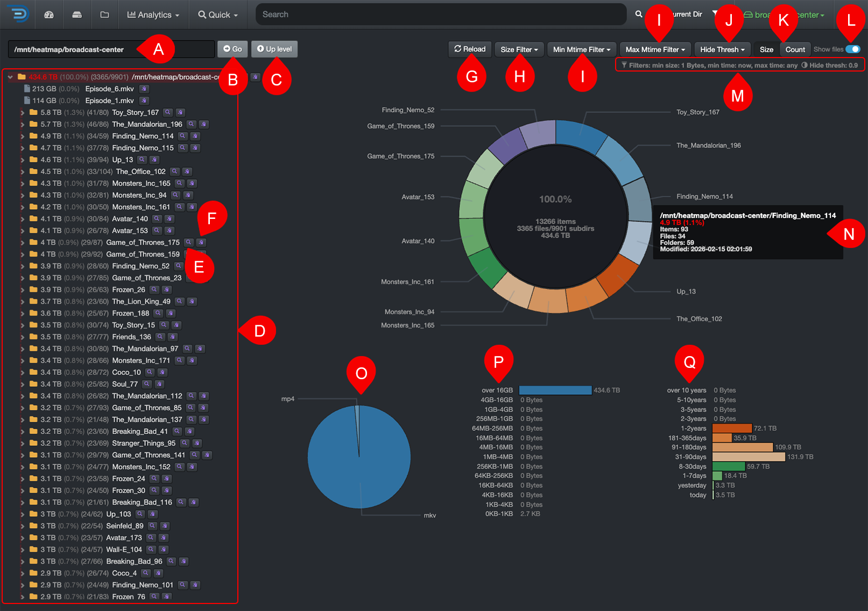Image resolution: width=868 pixels, height=611 pixels.
Task: Open the drive icon in top navigation
Action: (x=77, y=15)
